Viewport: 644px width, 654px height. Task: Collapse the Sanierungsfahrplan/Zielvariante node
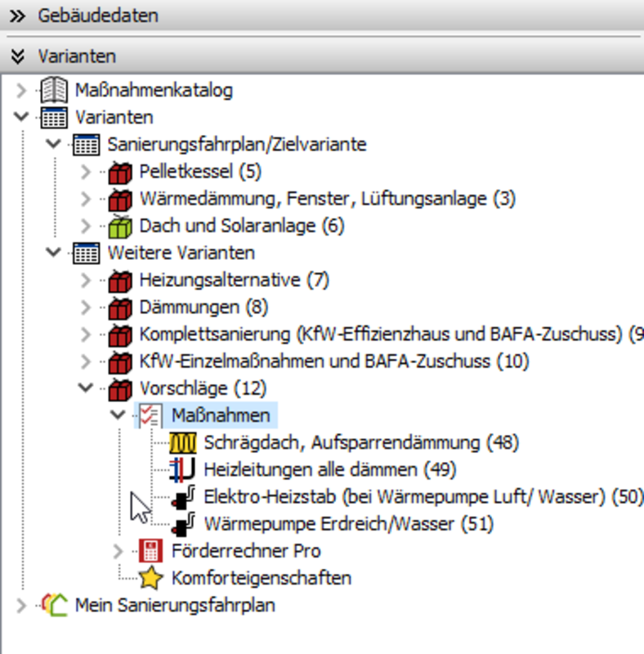pyautogui.click(x=54, y=145)
